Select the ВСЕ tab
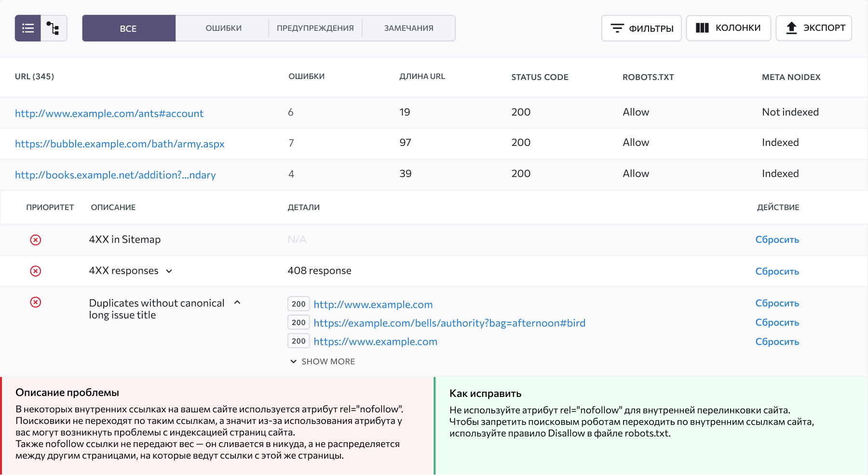868x475 pixels. pos(129,28)
